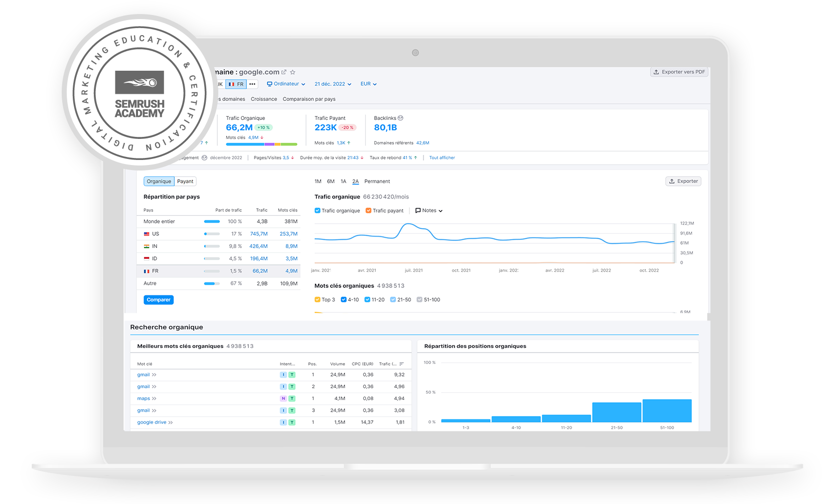The width and height of the screenshot is (840, 504).
Task: Click the 21-50 bar in positions chart
Action: (x=617, y=412)
